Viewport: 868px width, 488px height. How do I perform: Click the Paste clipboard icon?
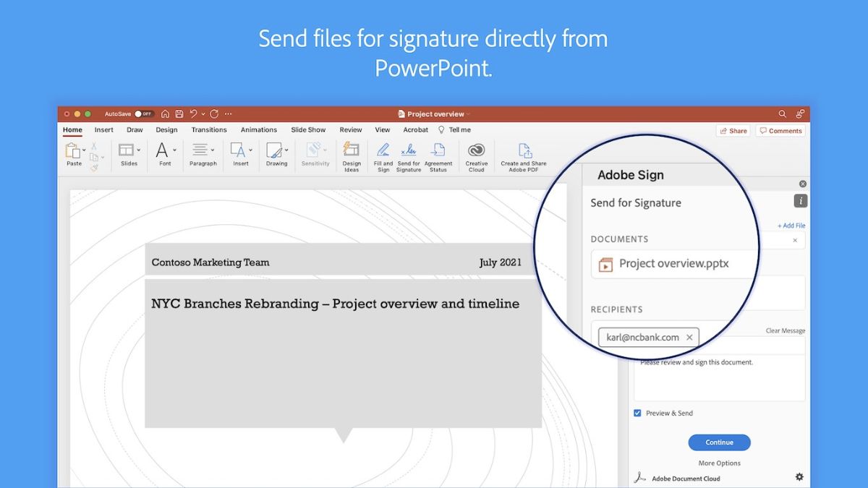click(x=72, y=150)
